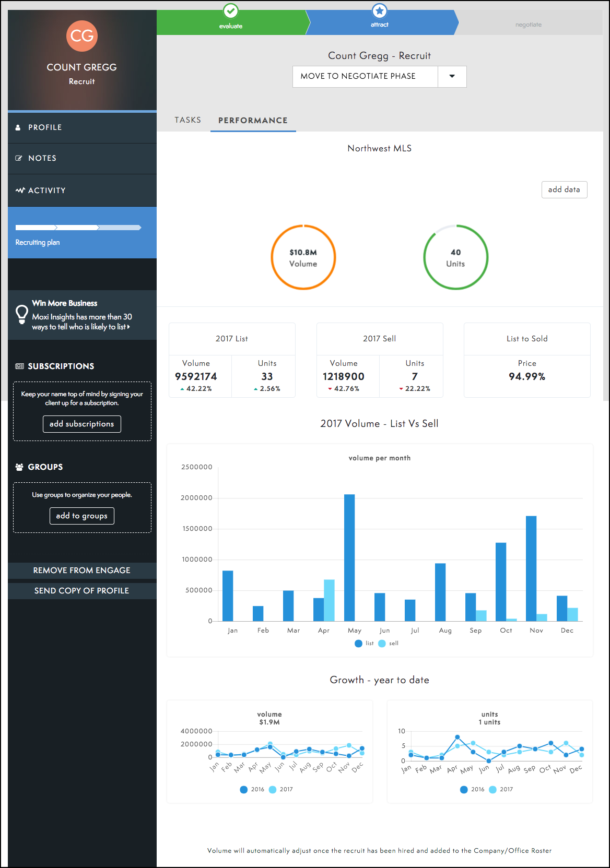Expand Moxi Insights ways to list link

point(81,327)
